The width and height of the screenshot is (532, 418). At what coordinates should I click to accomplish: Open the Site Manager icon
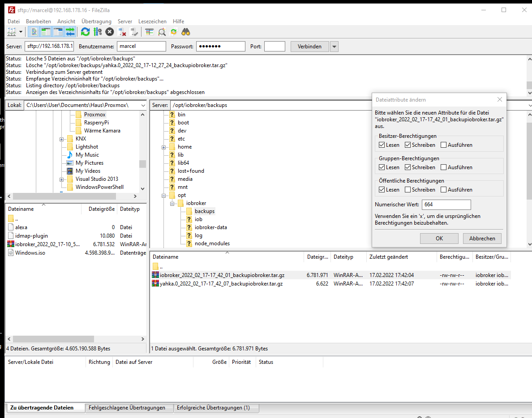(12, 32)
